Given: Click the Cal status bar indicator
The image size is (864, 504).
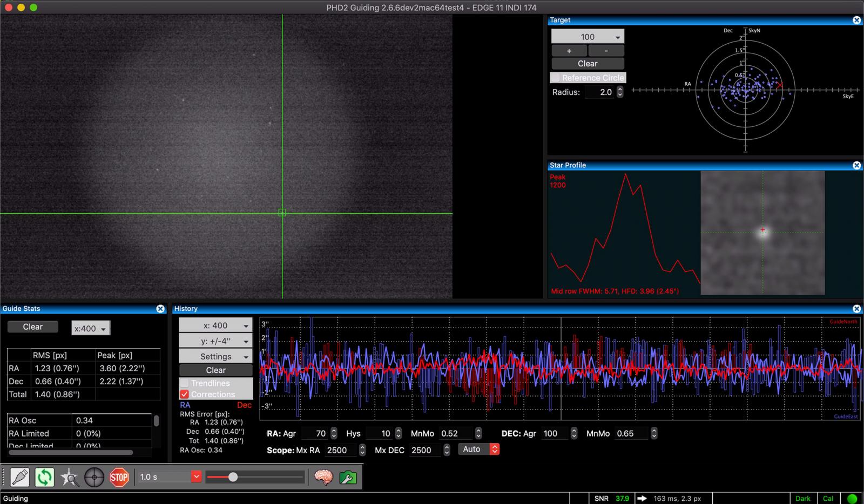Looking at the screenshot, I should coord(828,499).
